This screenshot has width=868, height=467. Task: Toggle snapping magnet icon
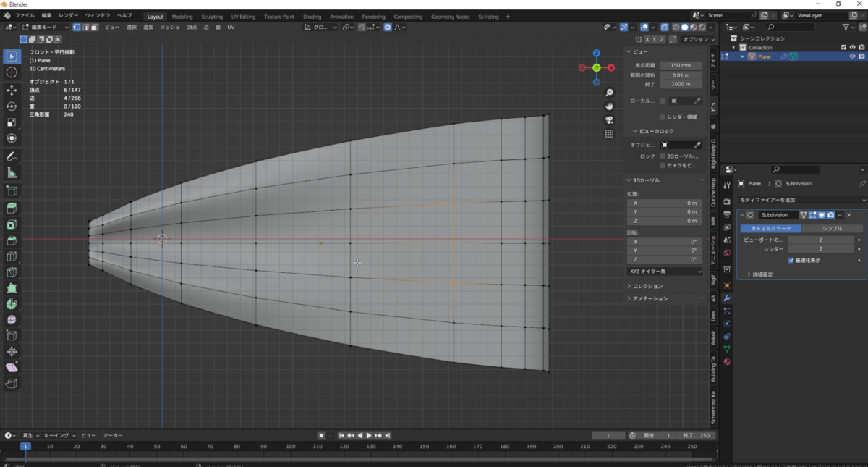[x=360, y=28]
